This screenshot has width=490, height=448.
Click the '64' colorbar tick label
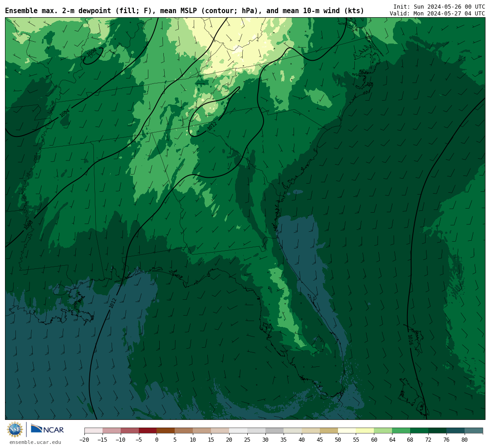[392, 440]
